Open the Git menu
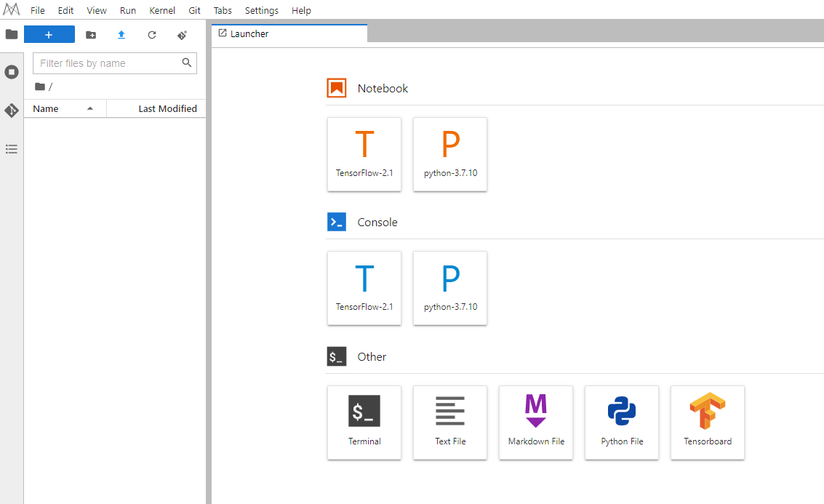Image resolution: width=824 pixels, height=504 pixels. coord(194,10)
